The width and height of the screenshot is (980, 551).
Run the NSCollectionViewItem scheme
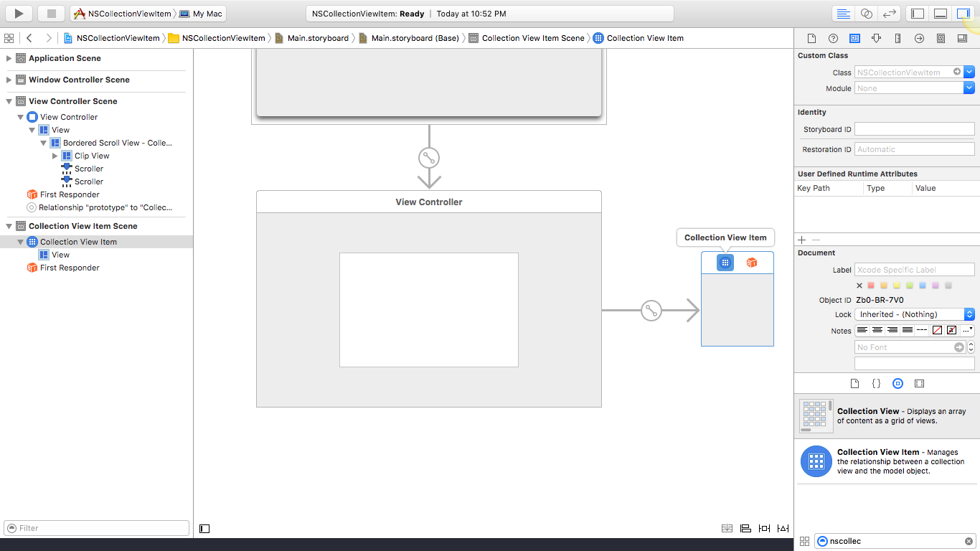pyautogui.click(x=18, y=12)
